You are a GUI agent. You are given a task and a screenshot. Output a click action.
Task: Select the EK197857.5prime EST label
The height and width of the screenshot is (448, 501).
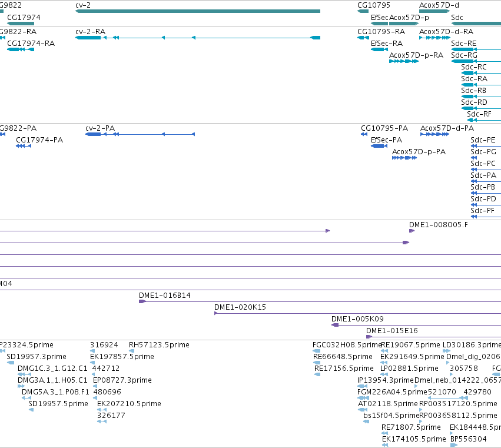point(122,357)
